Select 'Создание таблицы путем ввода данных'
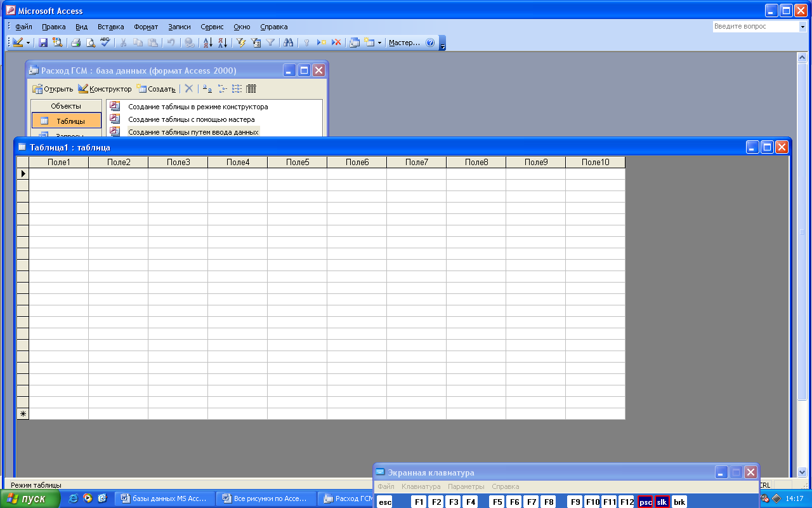Viewport: 812px width, 508px height. pos(193,132)
